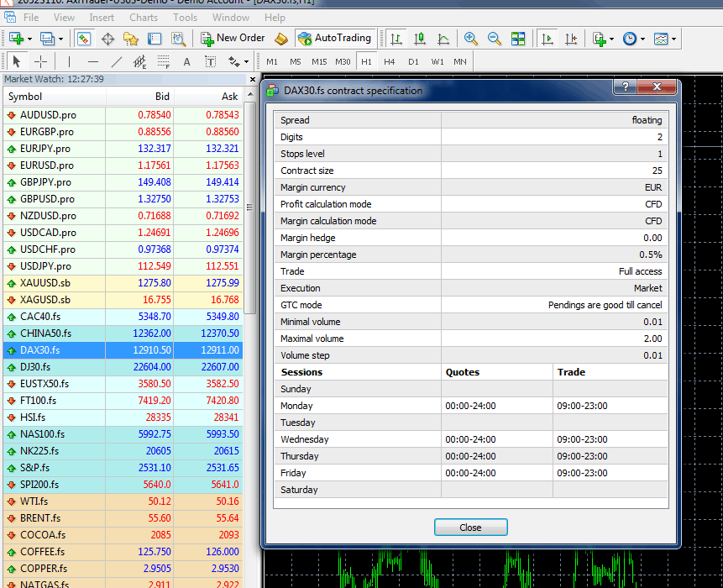Open the Window menu

(231, 18)
